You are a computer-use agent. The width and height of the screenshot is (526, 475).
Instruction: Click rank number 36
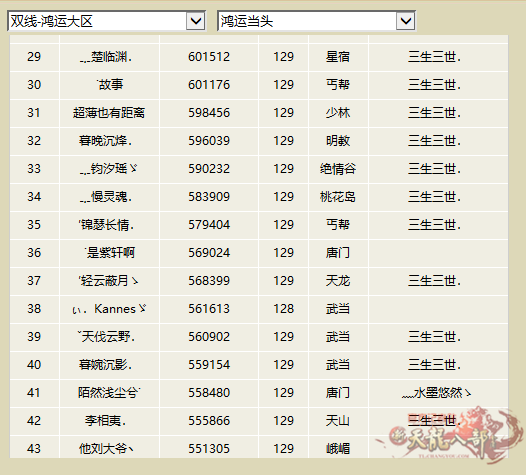34,253
